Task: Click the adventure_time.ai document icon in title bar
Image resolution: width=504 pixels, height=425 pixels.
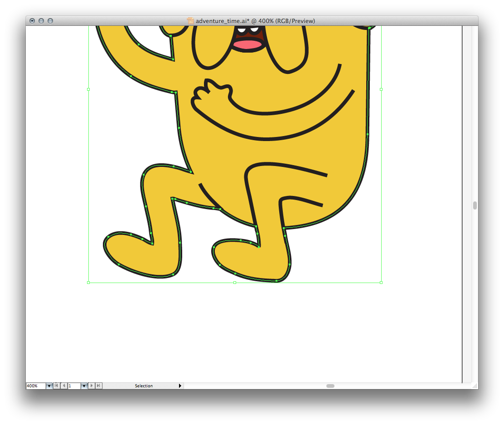Action: (x=190, y=21)
